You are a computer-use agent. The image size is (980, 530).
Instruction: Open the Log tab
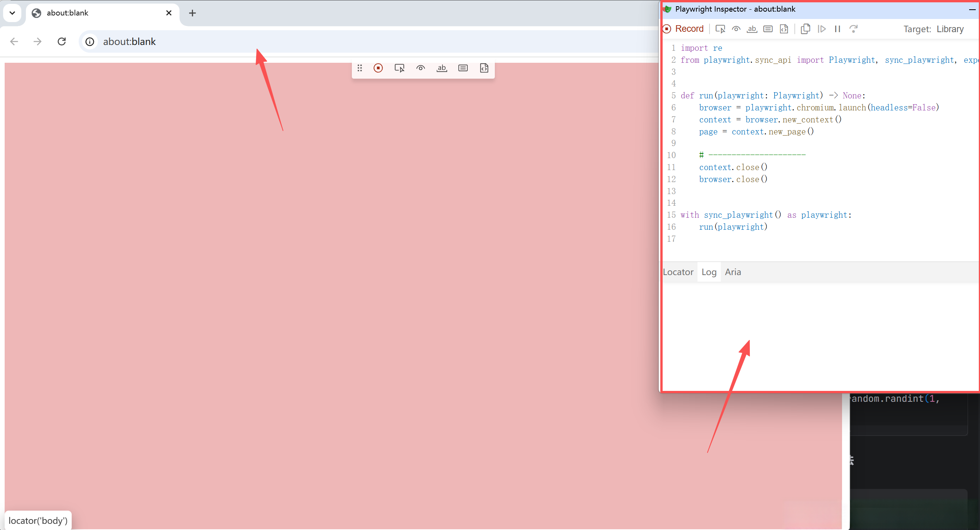[709, 272]
